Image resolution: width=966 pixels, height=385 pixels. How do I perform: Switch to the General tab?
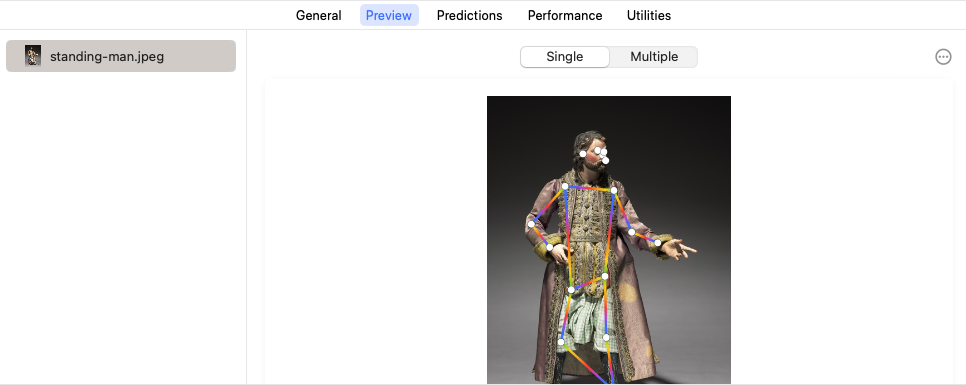click(x=319, y=15)
